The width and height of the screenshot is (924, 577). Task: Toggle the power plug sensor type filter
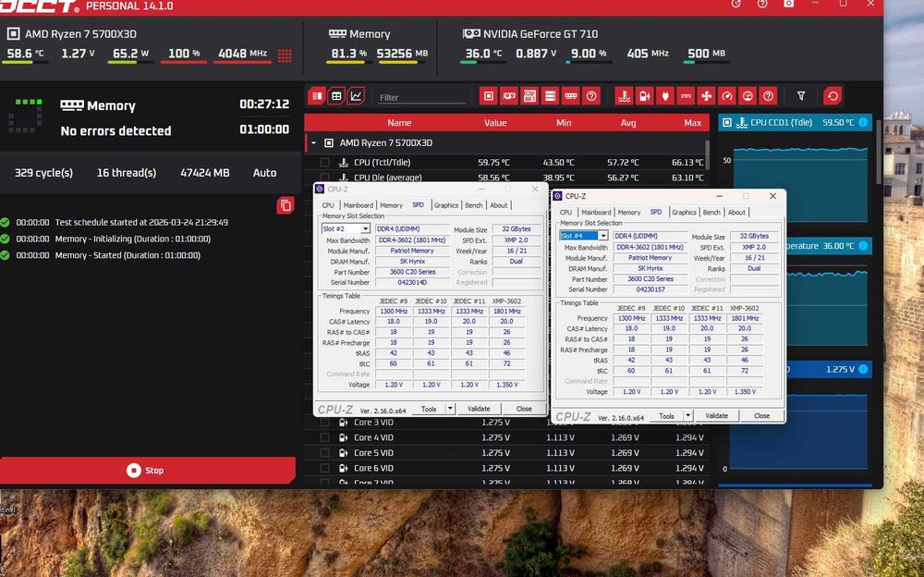coord(665,96)
